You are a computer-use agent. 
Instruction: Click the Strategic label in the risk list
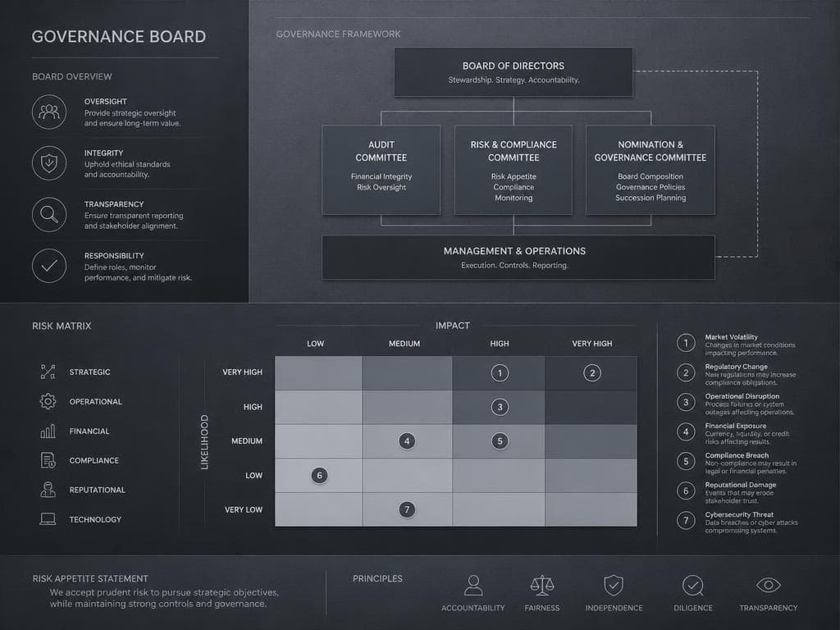[89, 372]
